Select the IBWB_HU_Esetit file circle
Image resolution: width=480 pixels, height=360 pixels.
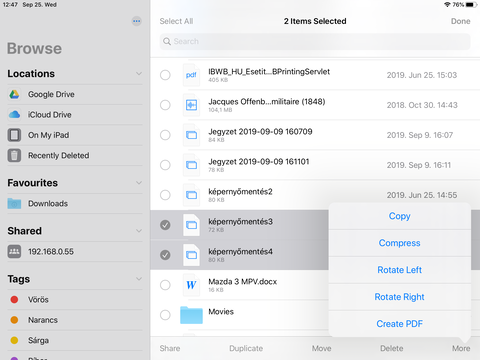coord(165,75)
